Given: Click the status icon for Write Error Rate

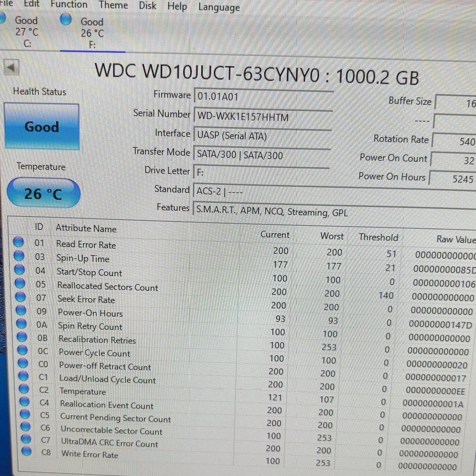Looking at the screenshot, I should click(x=26, y=451).
